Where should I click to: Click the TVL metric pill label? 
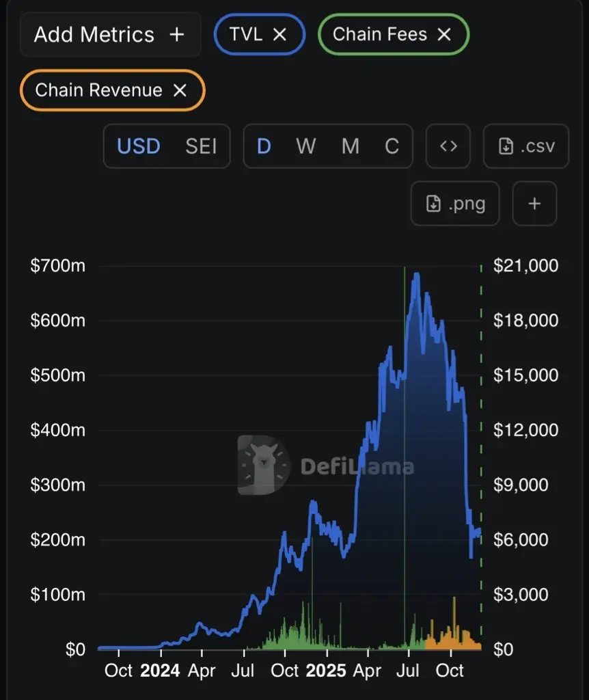coord(246,34)
